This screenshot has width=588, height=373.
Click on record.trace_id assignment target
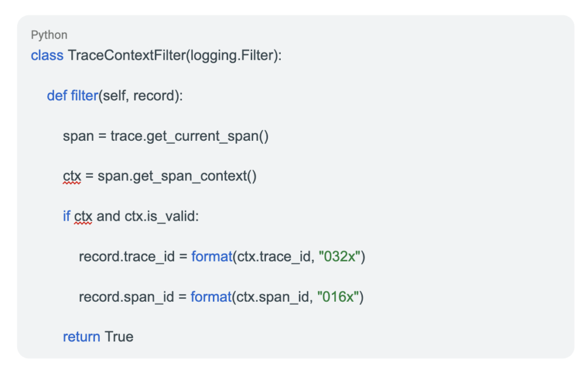[127, 257]
